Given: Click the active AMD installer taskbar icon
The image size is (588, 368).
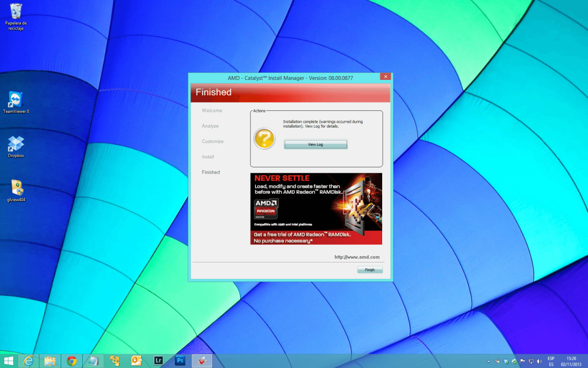Looking at the screenshot, I should tap(201, 361).
